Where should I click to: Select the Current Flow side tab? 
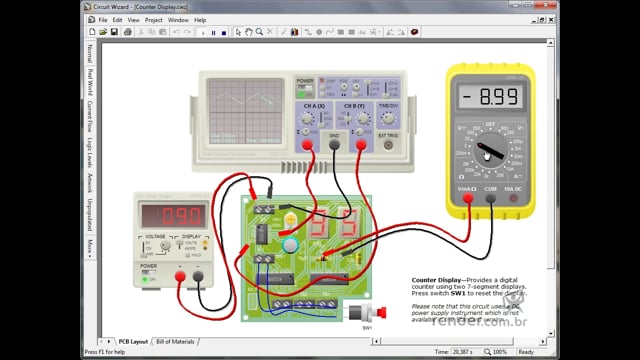coord(90,116)
